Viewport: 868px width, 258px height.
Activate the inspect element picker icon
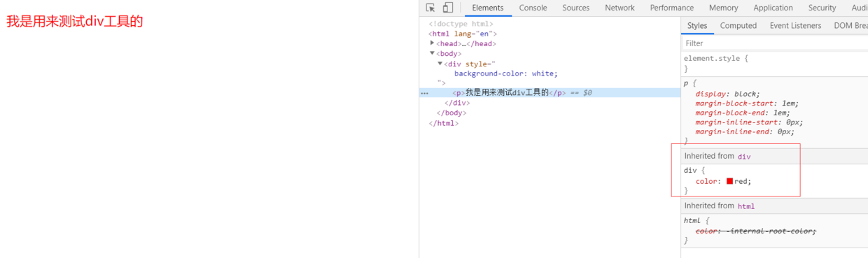coord(430,8)
